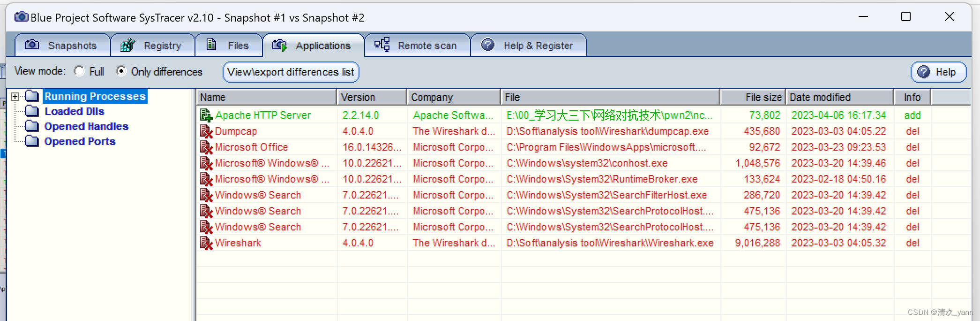Sort by the Info column header
The width and height of the screenshot is (980, 321).
913,97
